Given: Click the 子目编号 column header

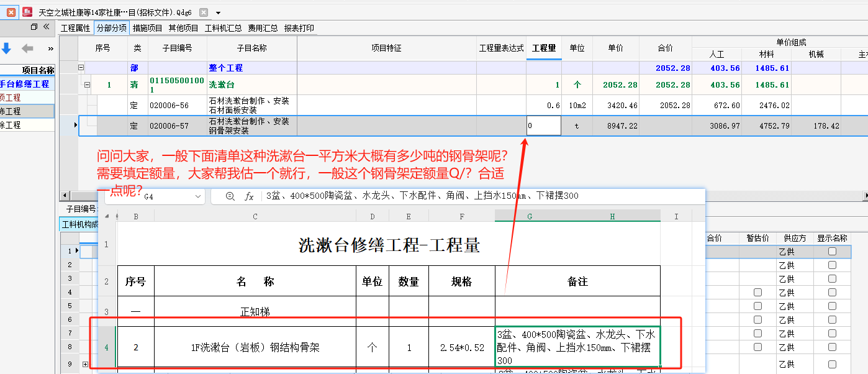Looking at the screenshot, I should pyautogui.click(x=178, y=48).
